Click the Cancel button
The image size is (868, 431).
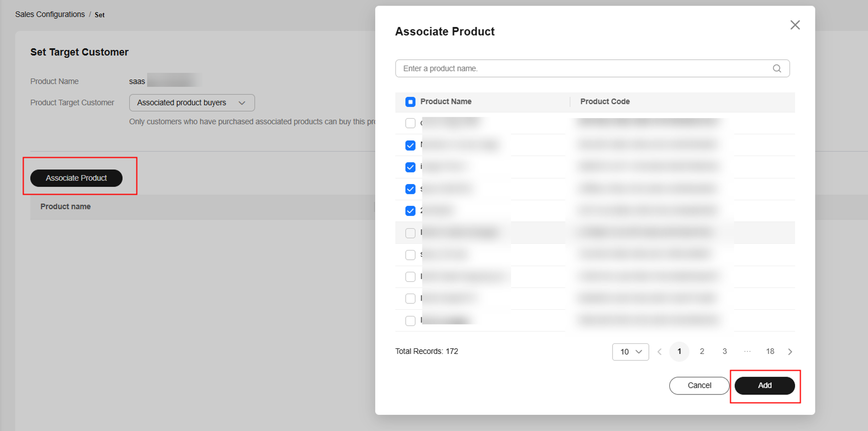point(699,385)
